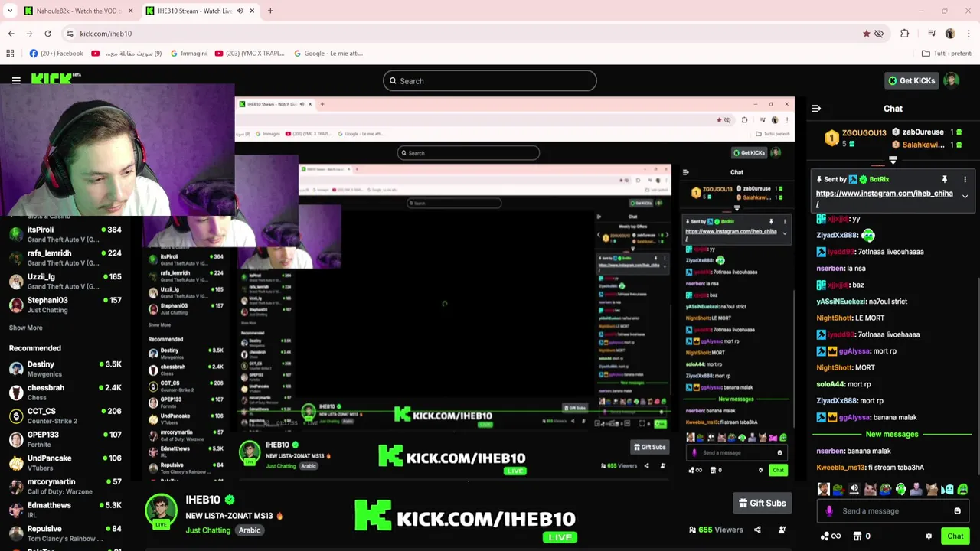Click NightShott username in LE MORT message
The image size is (980, 551).
[835, 318]
